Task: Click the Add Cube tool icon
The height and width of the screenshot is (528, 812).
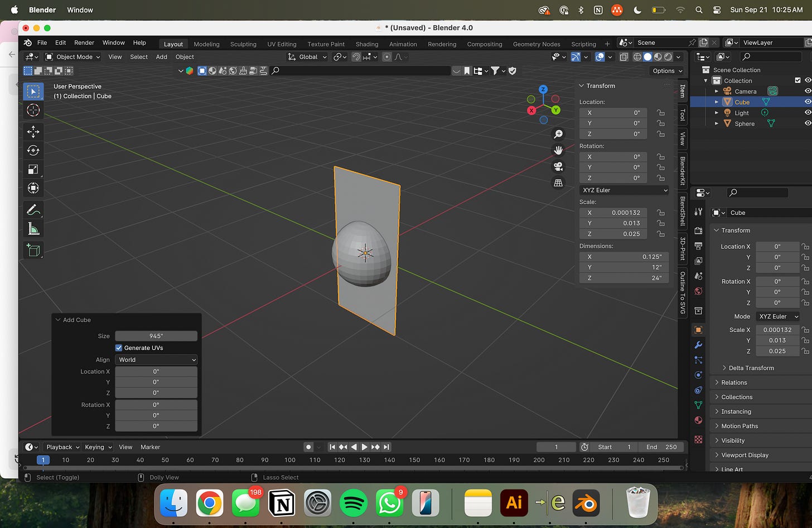Action: coord(33,251)
